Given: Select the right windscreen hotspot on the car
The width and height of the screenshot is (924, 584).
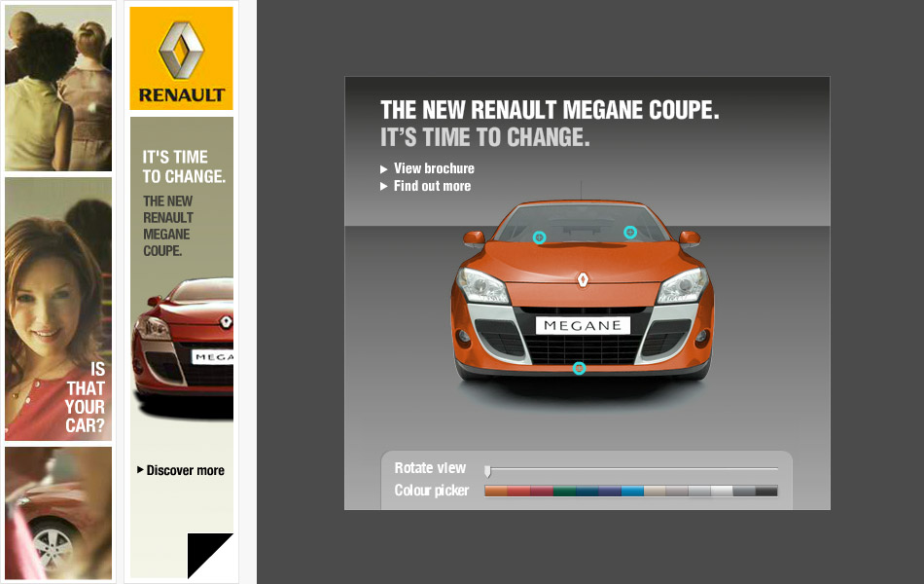Looking at the screenshot, I should coord(630,233).
